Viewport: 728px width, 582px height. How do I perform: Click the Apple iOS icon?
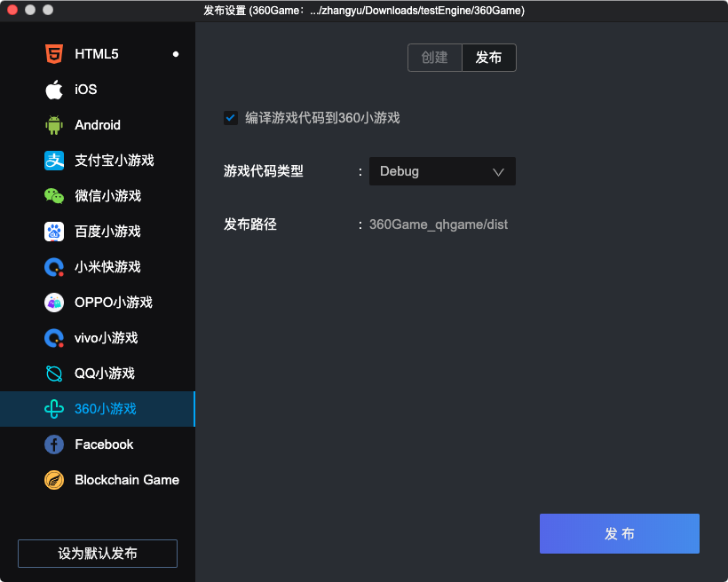54,90
